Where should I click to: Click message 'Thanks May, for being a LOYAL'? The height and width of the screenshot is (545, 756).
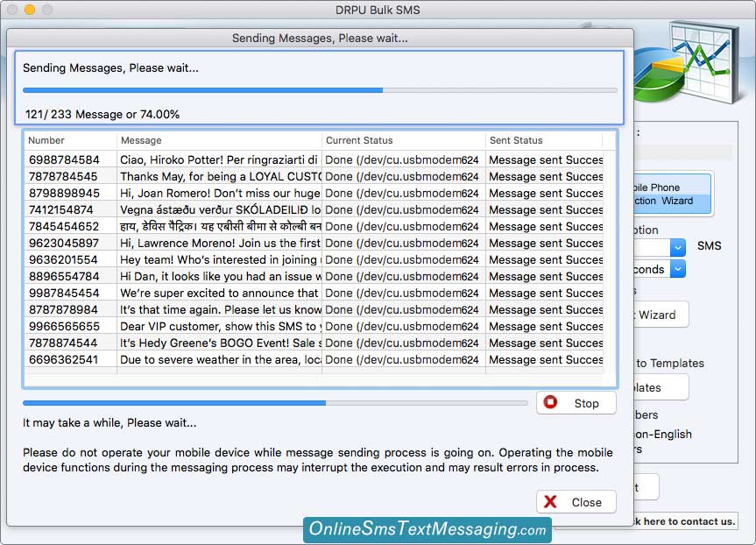click(x=219, y=176)
